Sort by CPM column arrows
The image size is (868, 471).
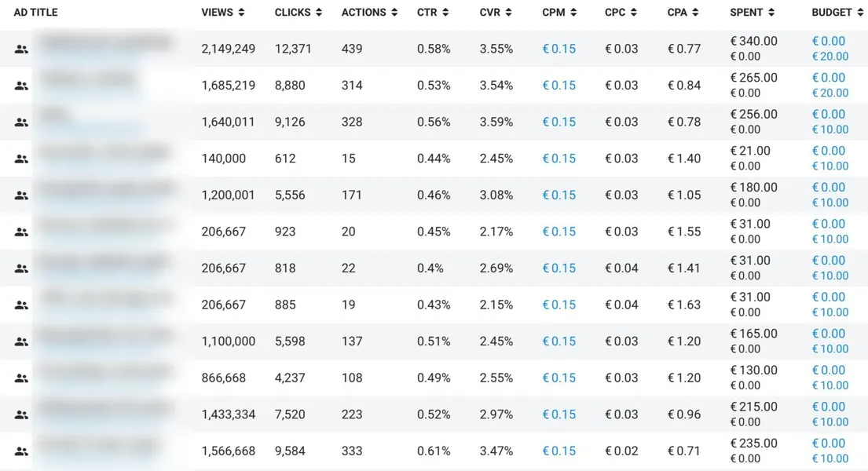tap(573, 13)
